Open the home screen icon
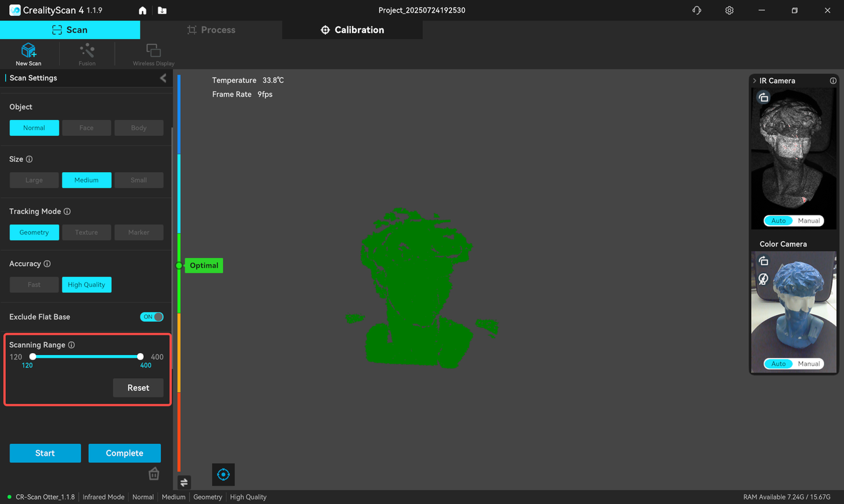The image size is (844, 504). click(x=142, y=11)
